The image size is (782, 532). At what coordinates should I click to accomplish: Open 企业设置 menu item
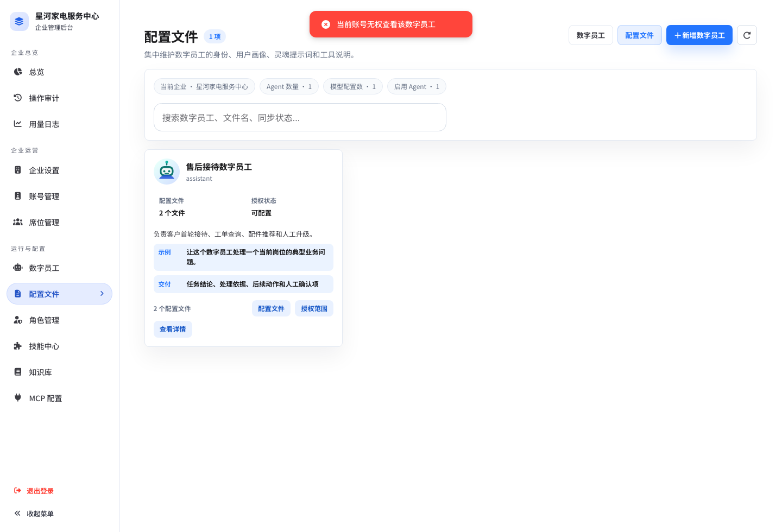click(59, 170)
